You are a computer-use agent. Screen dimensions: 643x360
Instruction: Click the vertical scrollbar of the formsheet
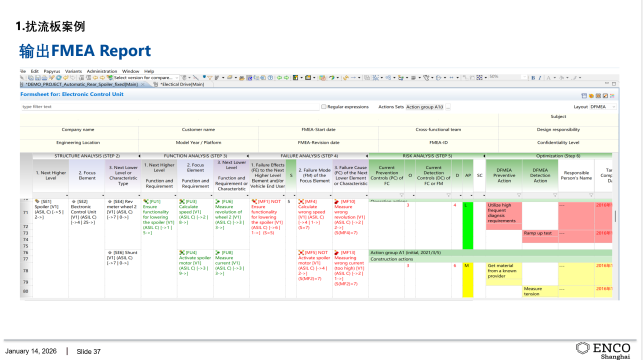616,216
